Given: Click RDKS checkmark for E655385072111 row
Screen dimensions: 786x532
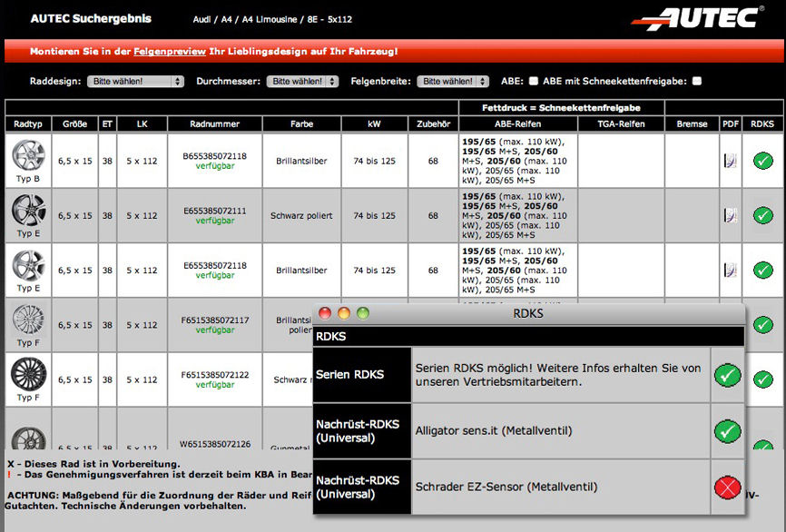Looking at the screenshot, I should tap(763, 215).
